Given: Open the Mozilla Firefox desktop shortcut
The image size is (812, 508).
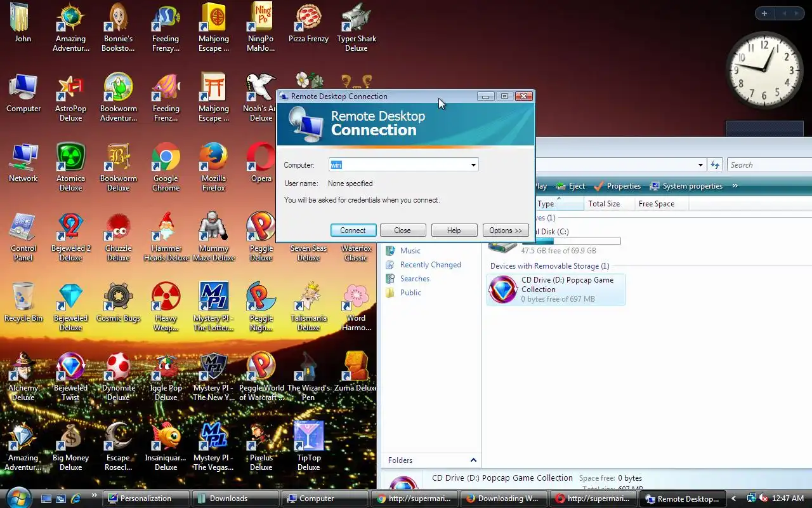Looking at the screenshot, I should coord(213,168).
